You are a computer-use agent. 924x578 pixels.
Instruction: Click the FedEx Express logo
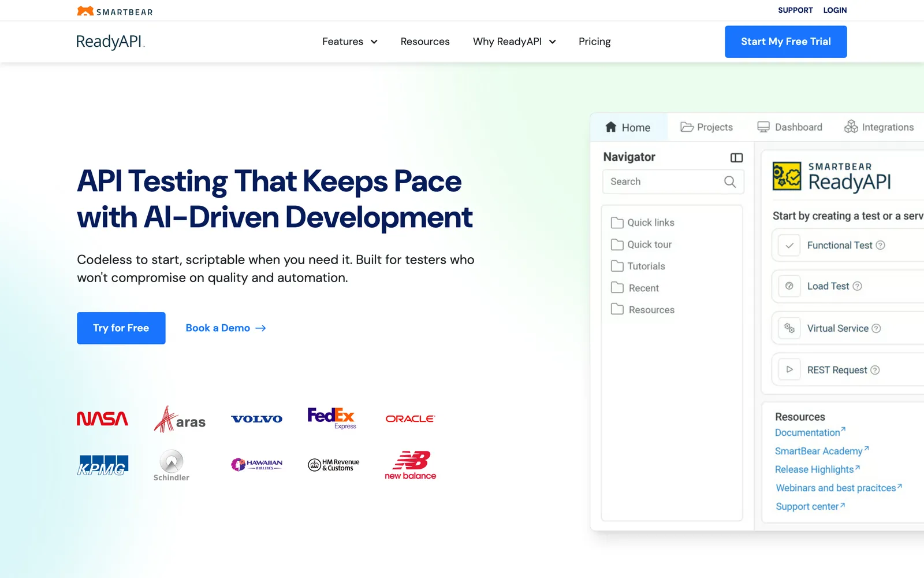(x=332, y=418)
